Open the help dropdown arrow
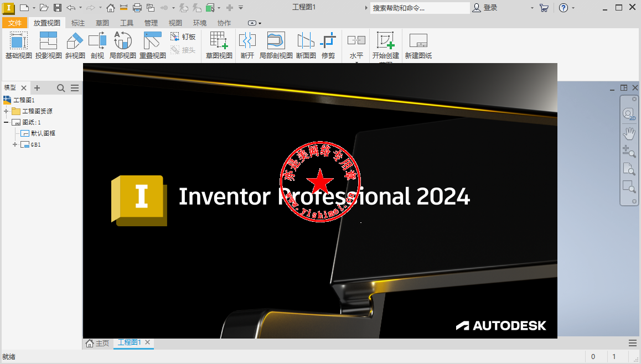Image resolution: width=641 pixels, height=364 pixels. [573, 8]
